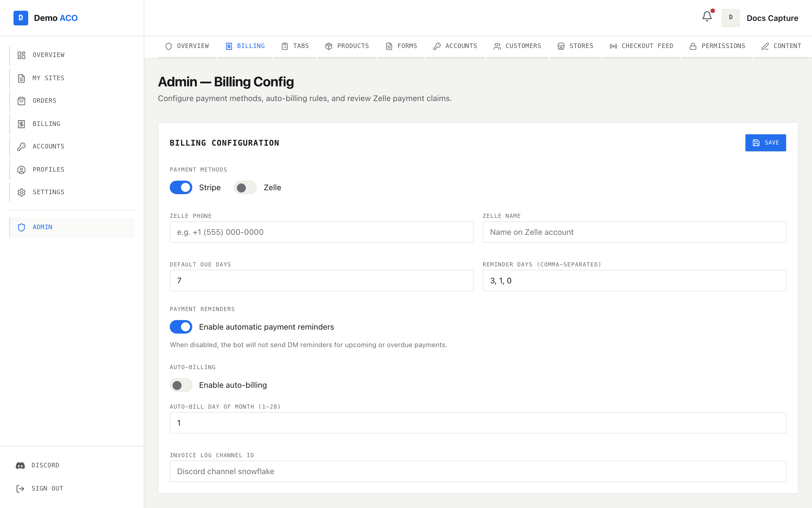This screenshot has height=508, width=812.
Task: Open the Stores tab
Action: coord(575,46)
